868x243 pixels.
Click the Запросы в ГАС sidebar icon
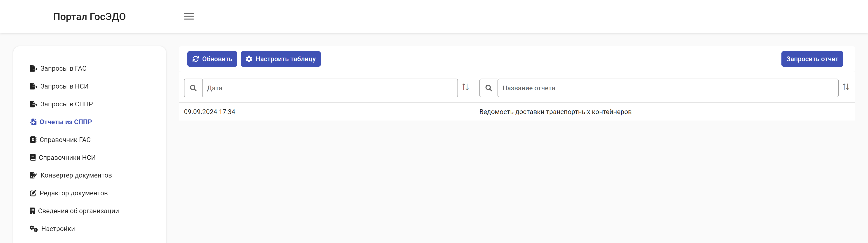(x=33, y=68)
